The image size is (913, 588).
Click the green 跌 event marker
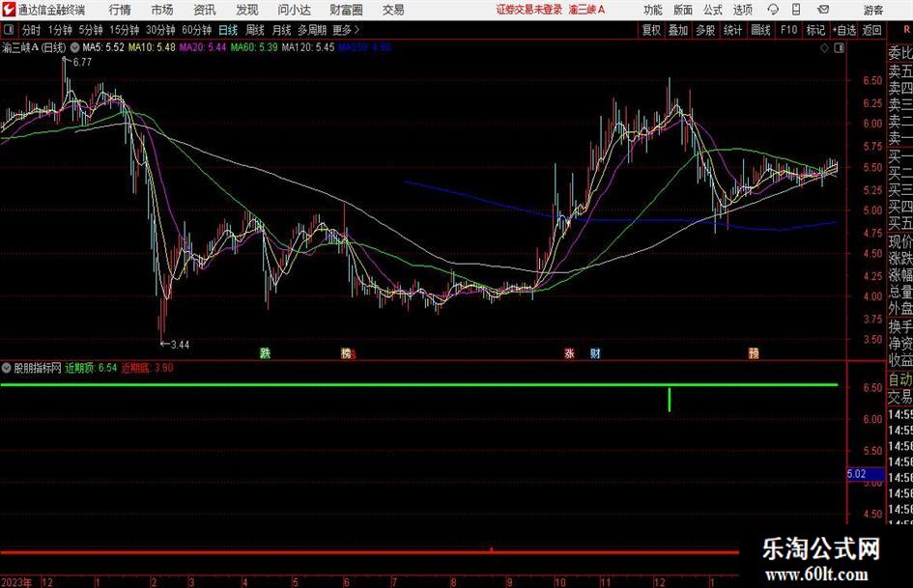pyautogui.click(x=265, y=352)
